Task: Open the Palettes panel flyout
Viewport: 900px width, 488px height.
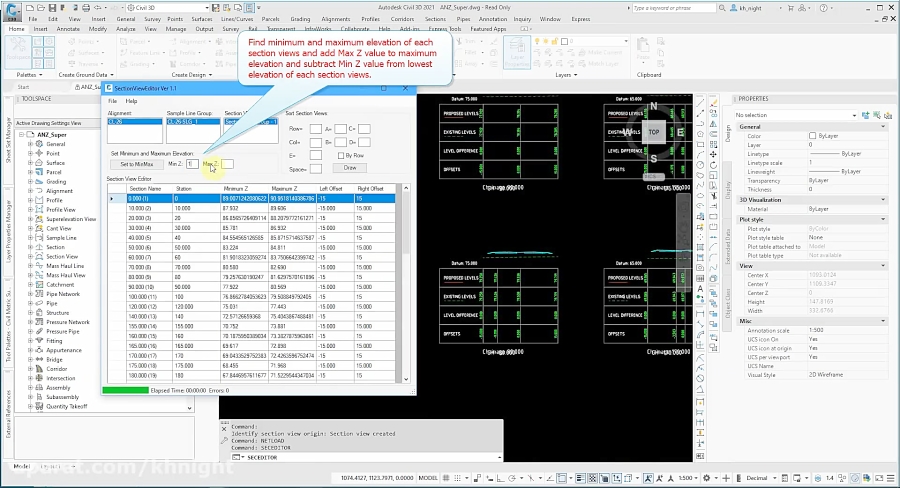Action: [29, 75]
